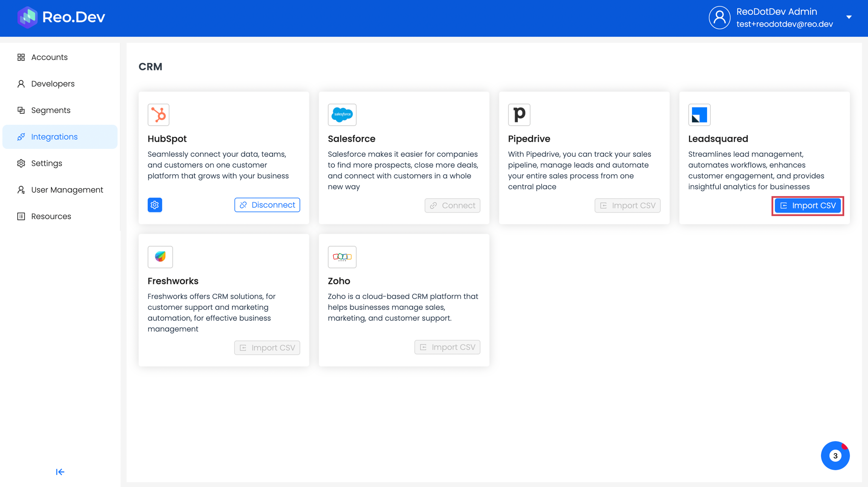Image resolution: width=868 pixels, height=487 pixels.
Task: Click the Pipedrive logo icon
Action: (519, 115)
